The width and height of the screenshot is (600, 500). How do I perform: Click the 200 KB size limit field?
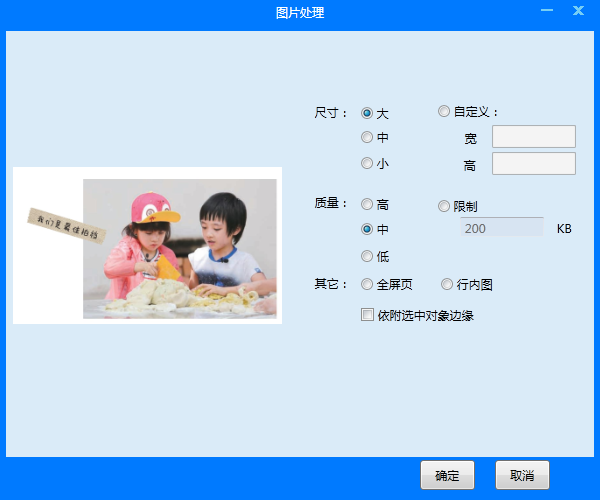500,229
